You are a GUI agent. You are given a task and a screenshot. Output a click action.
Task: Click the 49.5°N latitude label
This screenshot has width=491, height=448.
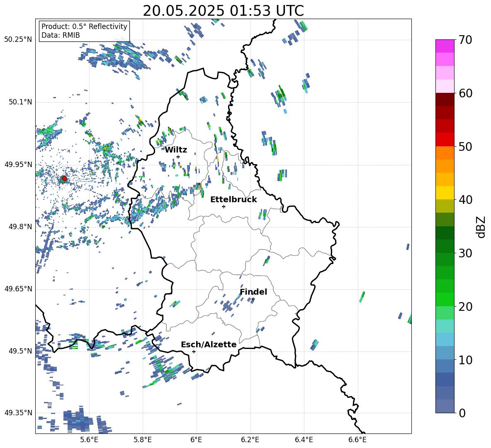(20, 351)
